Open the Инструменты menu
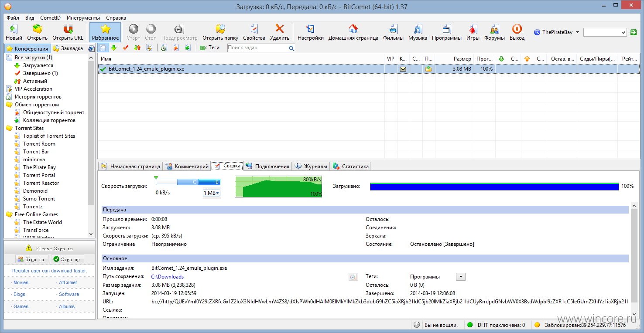This screenshot has height=333, width=644. click(83, 18)
